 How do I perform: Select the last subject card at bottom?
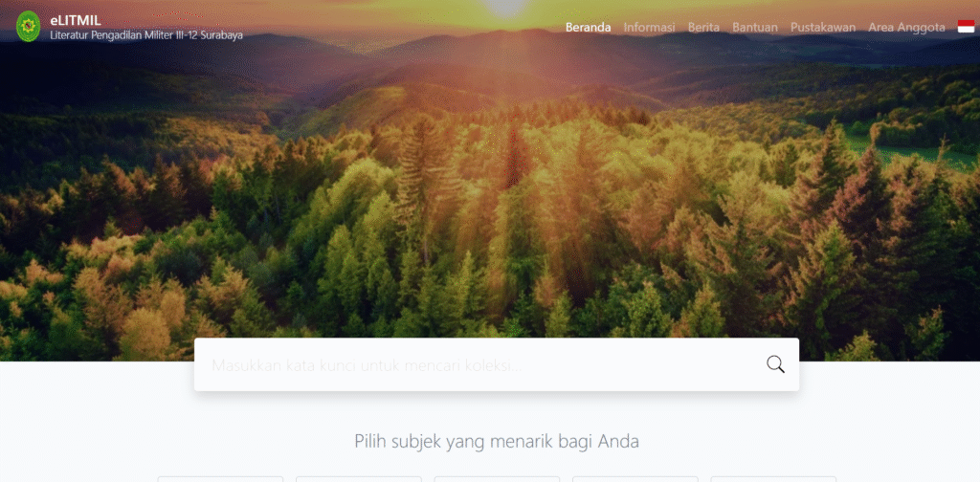[773, 479]
